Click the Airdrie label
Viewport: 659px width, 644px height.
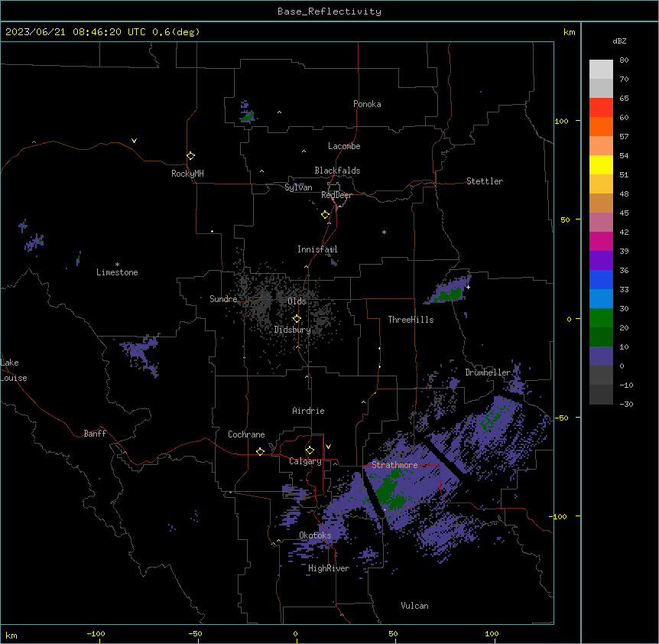[x=309, y=411]
